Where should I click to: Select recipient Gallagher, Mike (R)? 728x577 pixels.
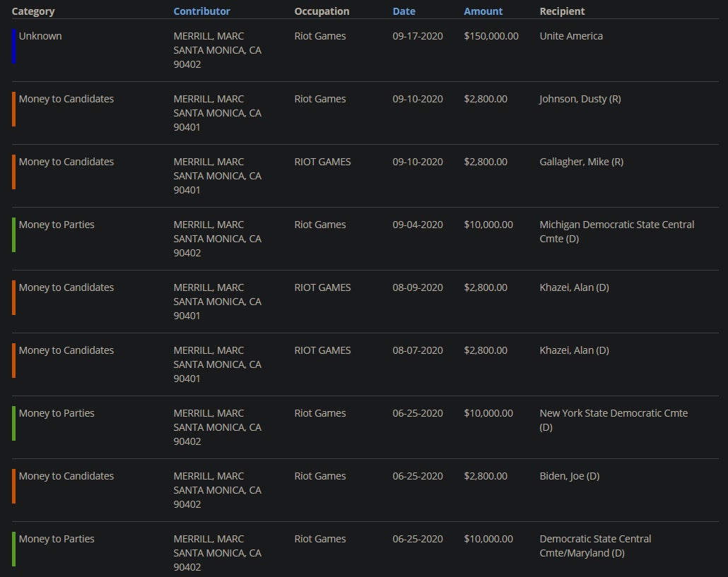click(x=581, y=162)
